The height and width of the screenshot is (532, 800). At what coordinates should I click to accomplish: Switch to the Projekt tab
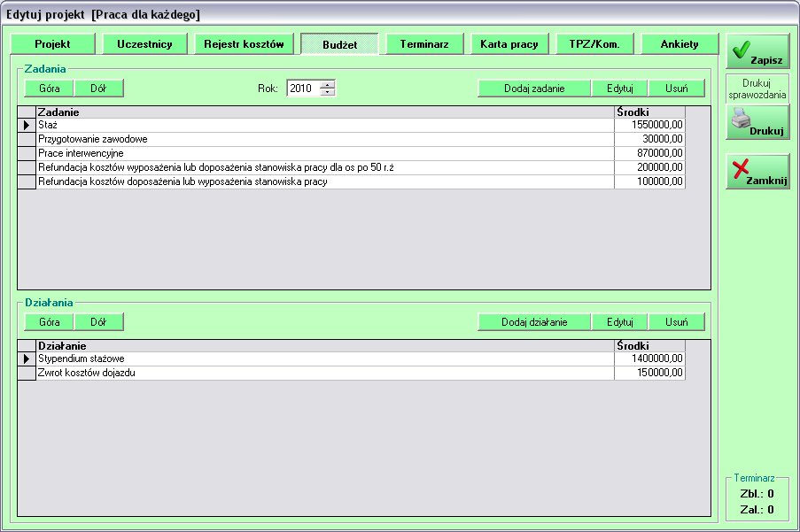pyautogui.click(x=52, y=44)
